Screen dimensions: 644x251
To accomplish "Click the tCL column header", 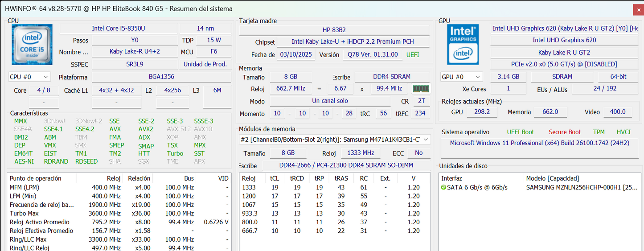I will click(x=275, y=178).
